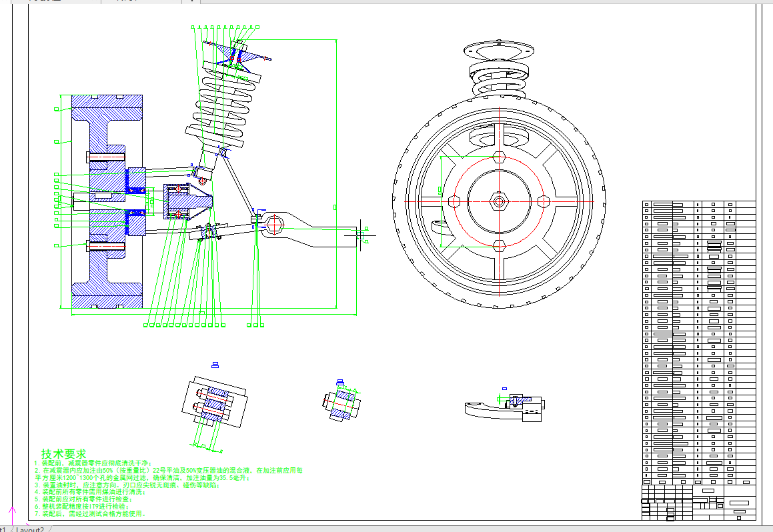This screenshot has height=532, width=773.
Task: Switch to the Layout2 tab
Action: point(31,529)
